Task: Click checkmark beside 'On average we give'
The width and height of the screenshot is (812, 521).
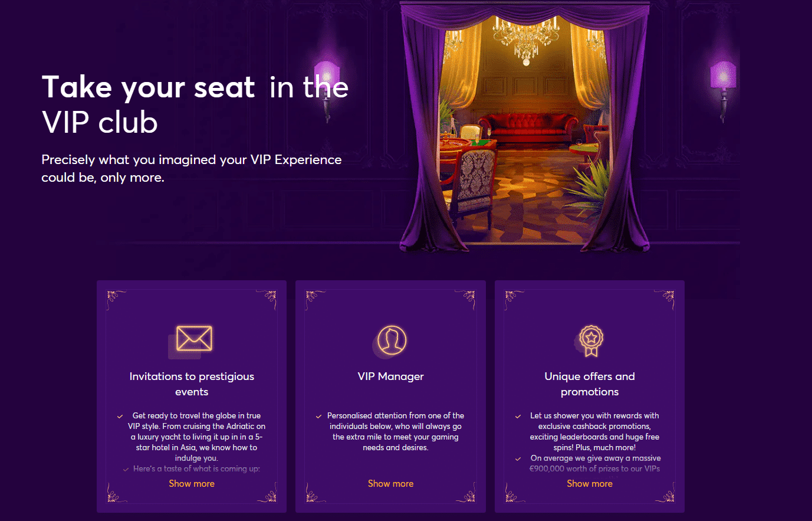Action: (x=518, y=459)
